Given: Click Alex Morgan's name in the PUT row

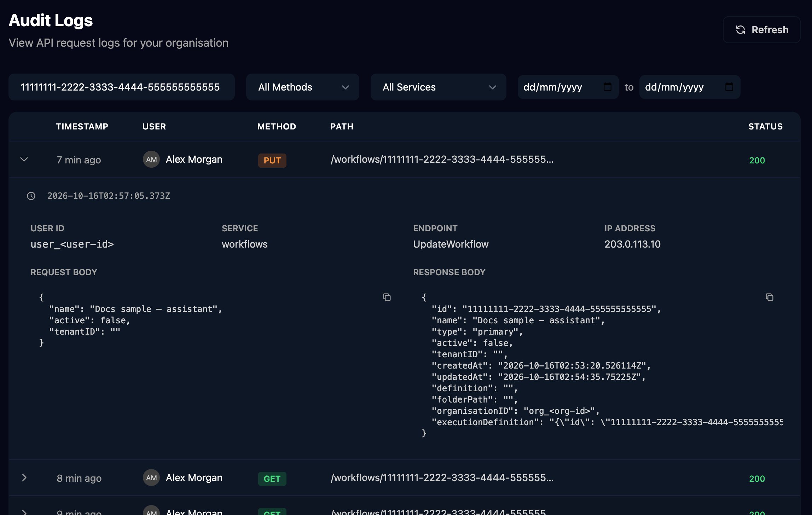Looking at the screenshot, I should tap(194, 160).
